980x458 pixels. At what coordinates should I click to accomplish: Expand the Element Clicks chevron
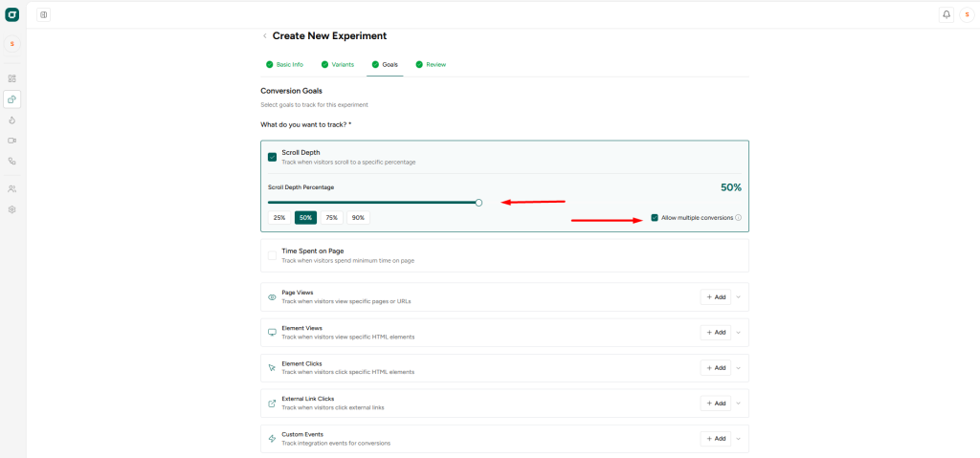[738, 368]
